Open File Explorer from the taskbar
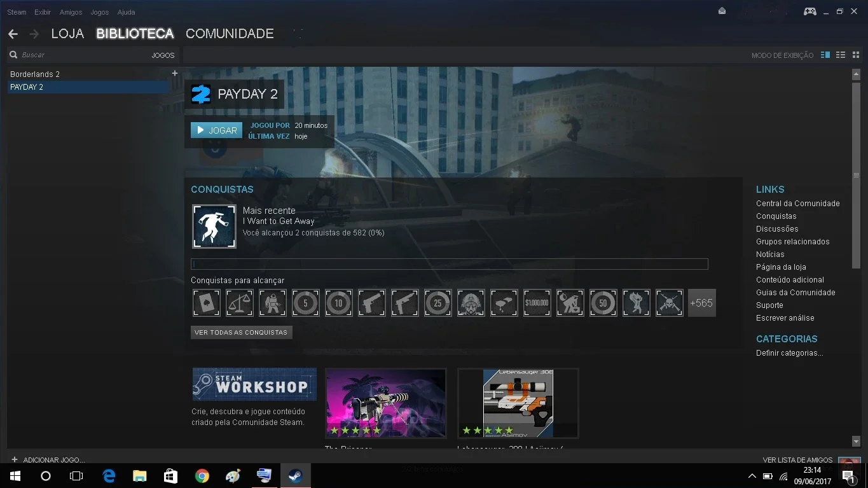This screenshot has width=868, height=488. (x=140, y=475)
